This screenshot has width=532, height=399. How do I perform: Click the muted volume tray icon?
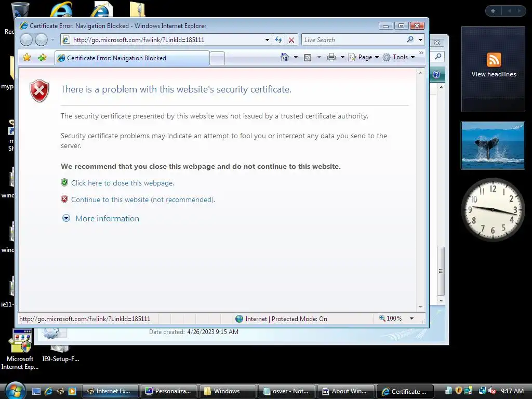pos(492,391)
